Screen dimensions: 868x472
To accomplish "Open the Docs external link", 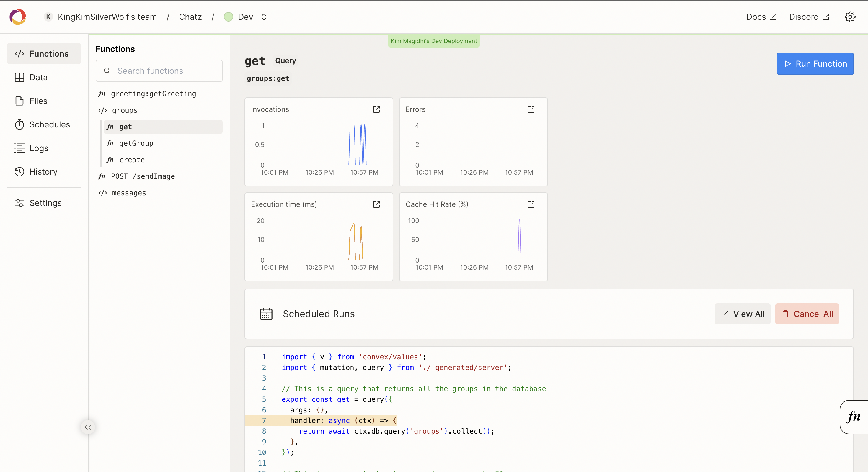I will point(761,17).
